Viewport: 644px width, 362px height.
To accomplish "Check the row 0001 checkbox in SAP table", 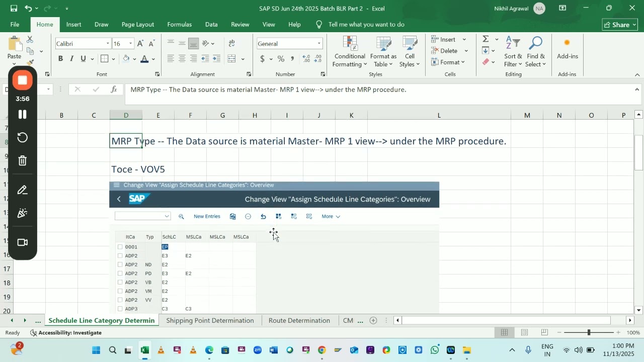I will click(x=120, y=247).
